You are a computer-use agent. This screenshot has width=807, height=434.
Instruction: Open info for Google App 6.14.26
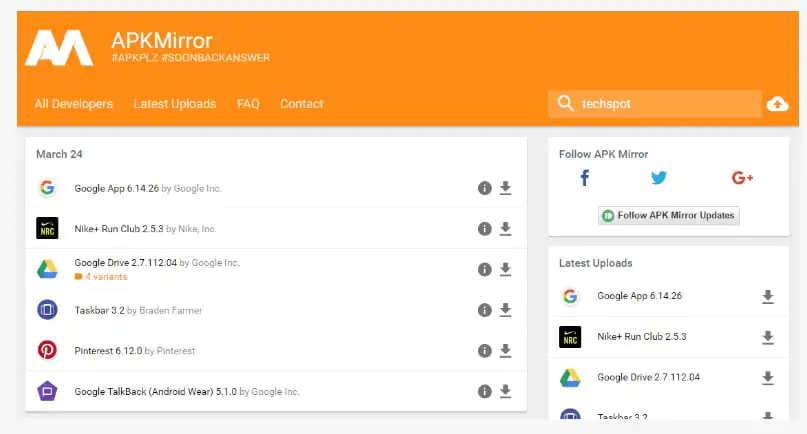[x=485, y=188]
